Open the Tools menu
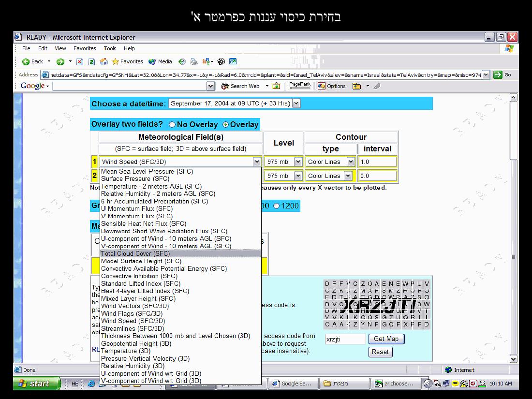532x399 pixels. coord(110,48)
